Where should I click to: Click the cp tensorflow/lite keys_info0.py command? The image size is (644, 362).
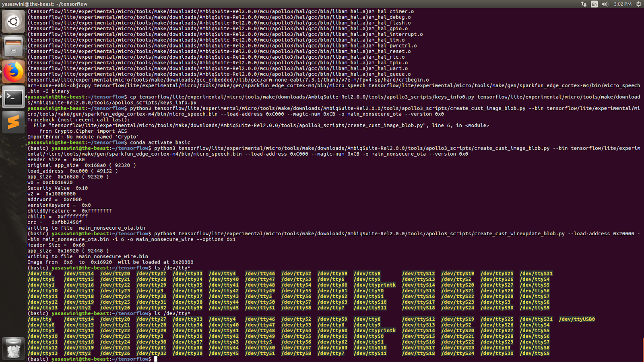(334, 100)
